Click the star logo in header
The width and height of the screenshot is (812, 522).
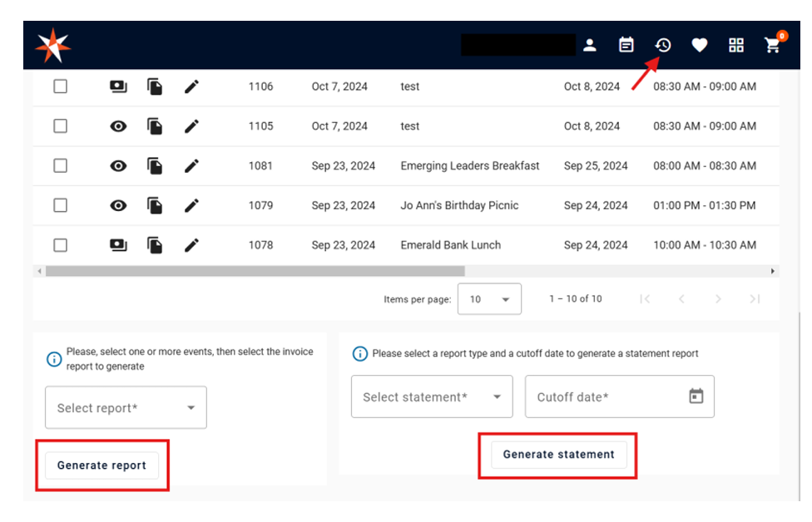(x=53, y=45)
